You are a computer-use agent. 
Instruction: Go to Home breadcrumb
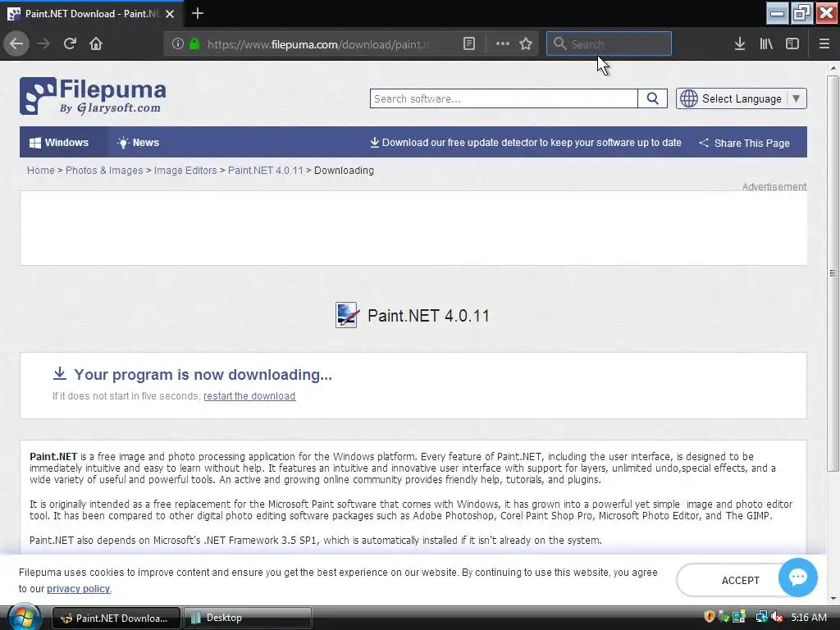[41, 171]
